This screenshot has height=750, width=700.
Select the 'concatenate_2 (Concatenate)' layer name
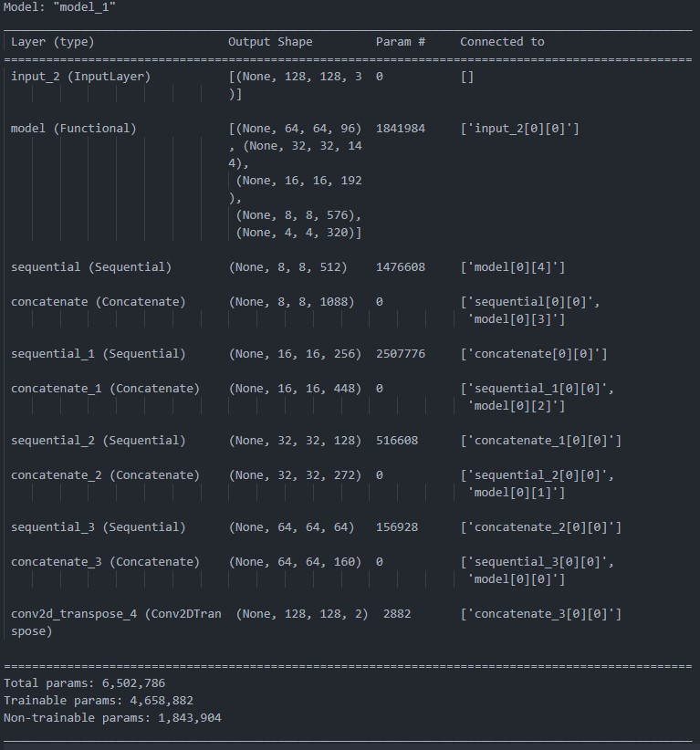[105, 475]
